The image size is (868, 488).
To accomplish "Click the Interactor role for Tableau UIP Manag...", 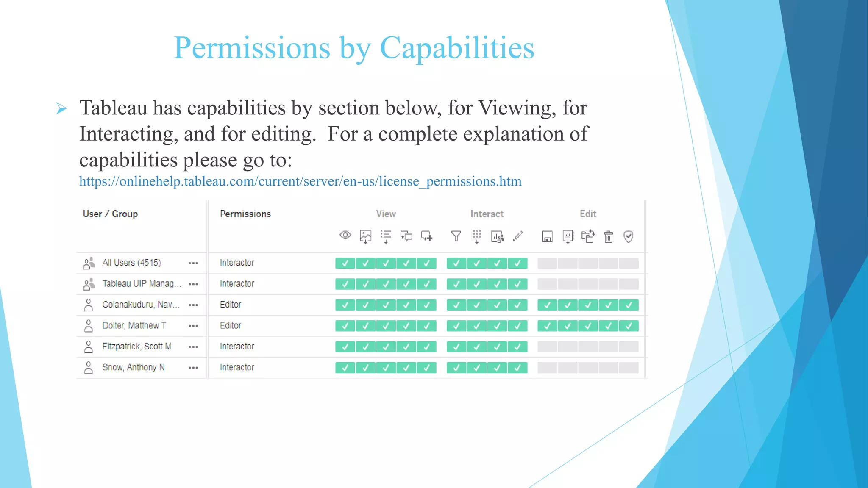I will coord(237,283).
